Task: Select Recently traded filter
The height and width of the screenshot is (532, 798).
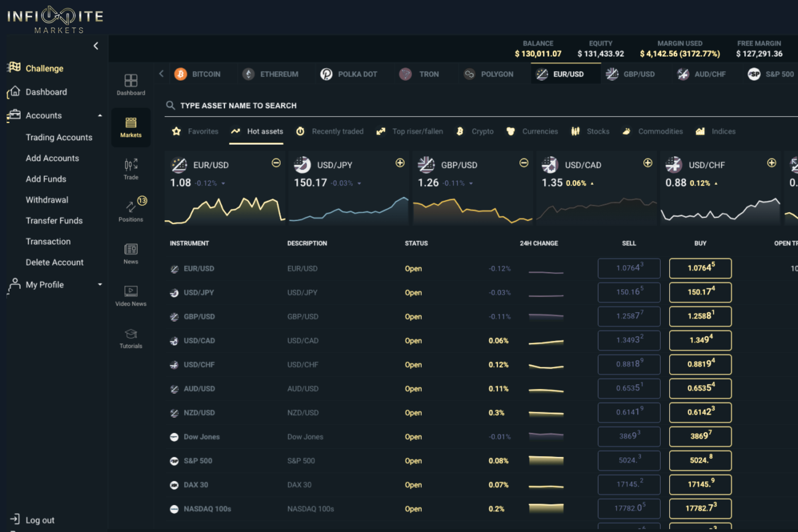Action: pos(330,131)
